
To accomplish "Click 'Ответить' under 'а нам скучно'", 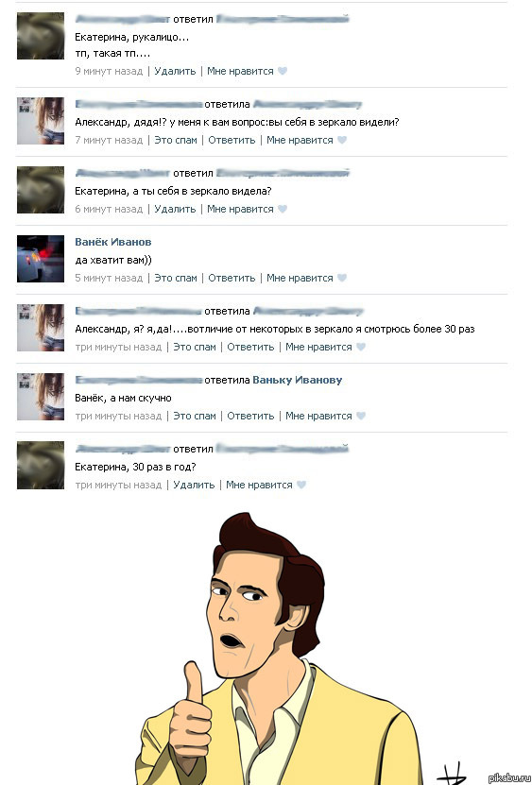I will 250,416.
